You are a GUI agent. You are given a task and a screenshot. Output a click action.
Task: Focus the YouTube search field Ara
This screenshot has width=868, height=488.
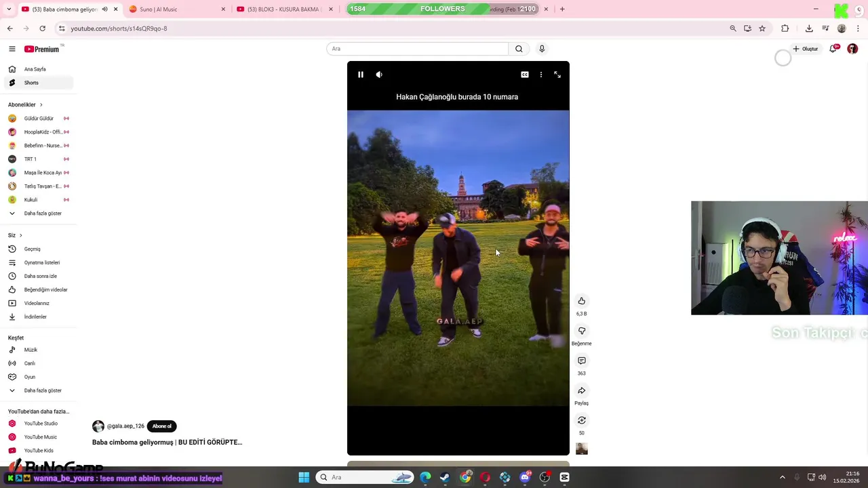[x=418, y=49]
